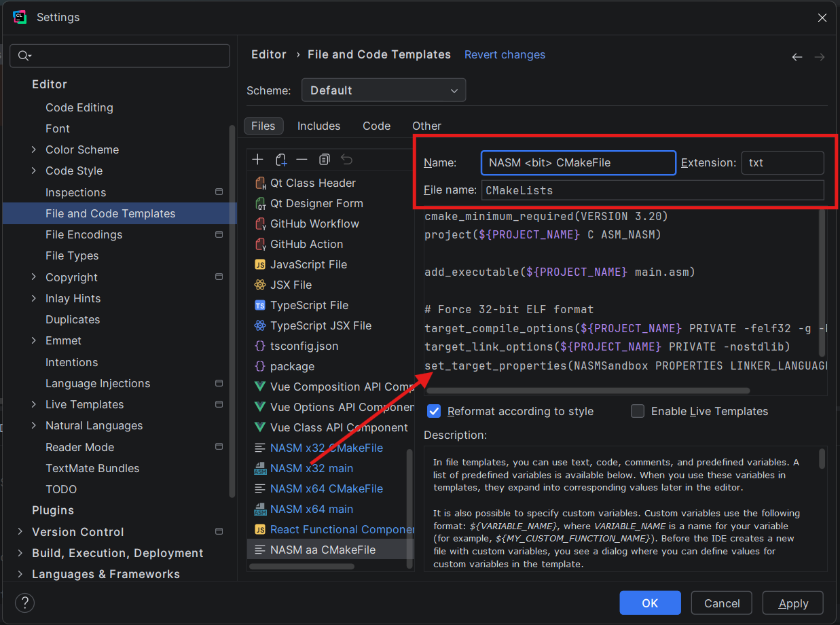
Task: Open the Scheme Default dropdown
Action: [384, 90]
